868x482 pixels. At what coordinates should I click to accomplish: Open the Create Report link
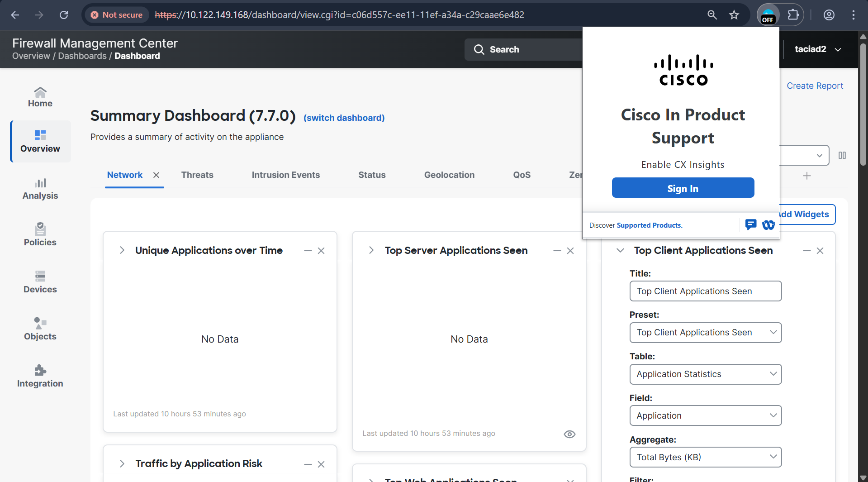tap(815, 86)
